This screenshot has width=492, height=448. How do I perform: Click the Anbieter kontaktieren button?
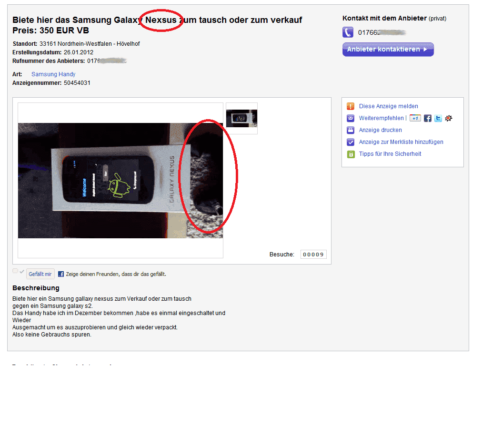click(x=388, y=50)
